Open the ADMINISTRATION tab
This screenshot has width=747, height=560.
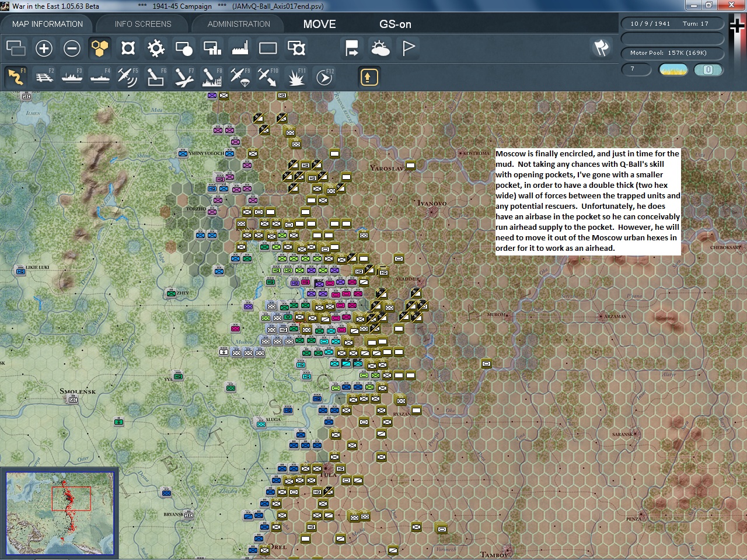click(x=239, y=24)
